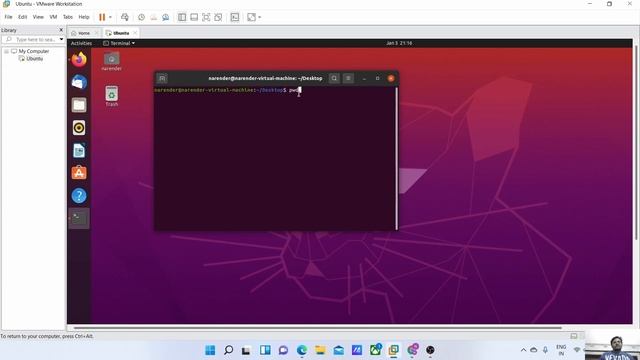Select the Trash desktop icon

pyautogui.click(x=111, y=96)
